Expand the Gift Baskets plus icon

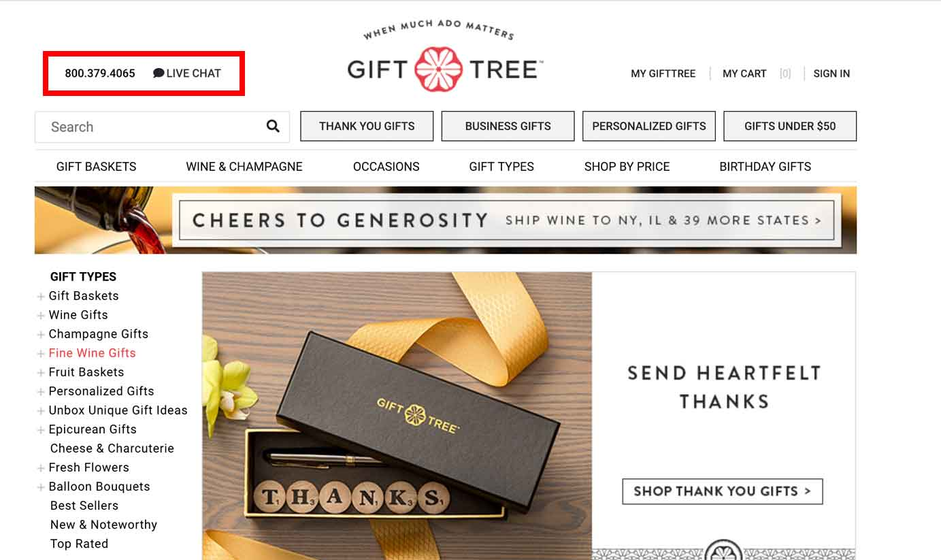42,296
